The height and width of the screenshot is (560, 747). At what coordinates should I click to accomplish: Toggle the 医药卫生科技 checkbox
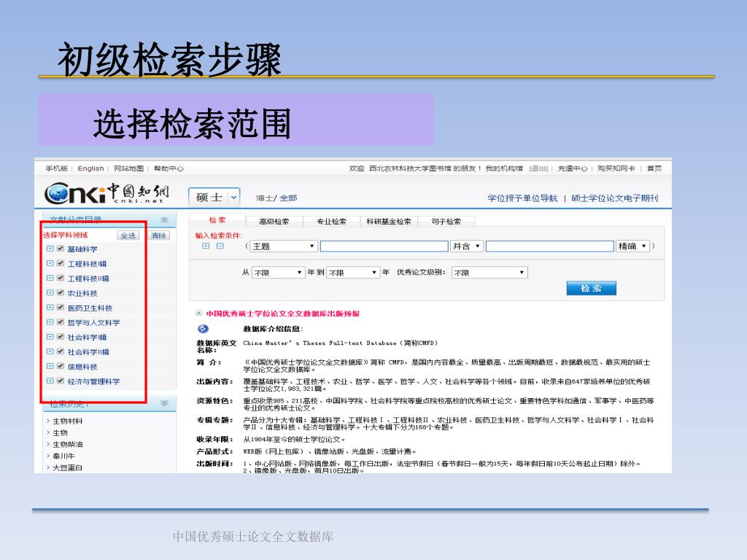click(61, 308)
